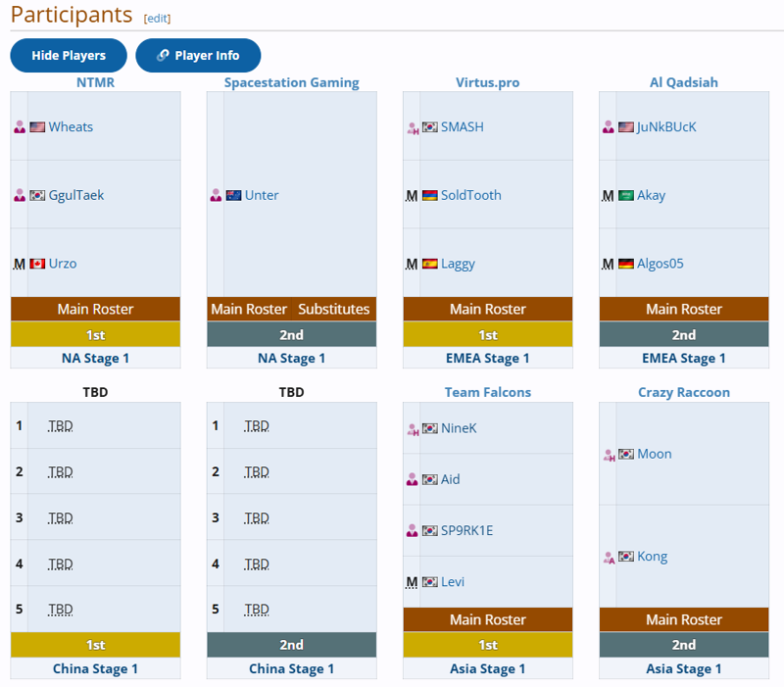The height and width of the screenshot is (687, 784).
Task: Click the role icon next to Wheats
Action: point(20,127)
